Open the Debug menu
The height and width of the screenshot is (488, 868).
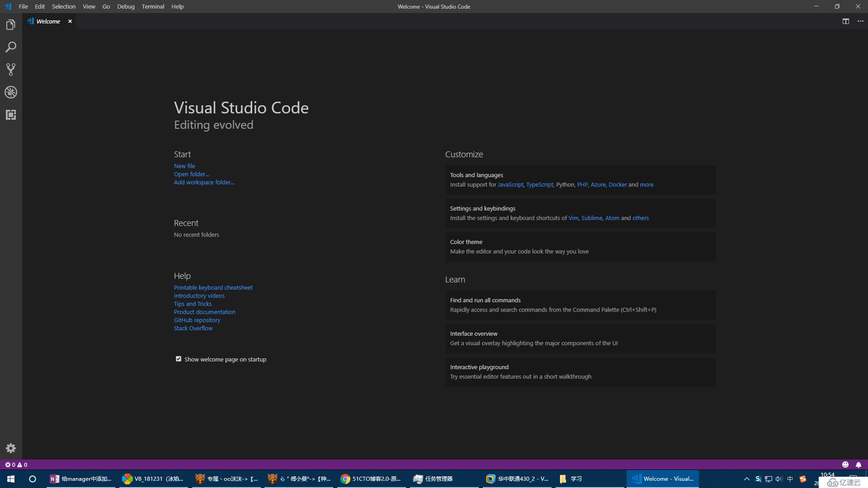tap(126, 6)
